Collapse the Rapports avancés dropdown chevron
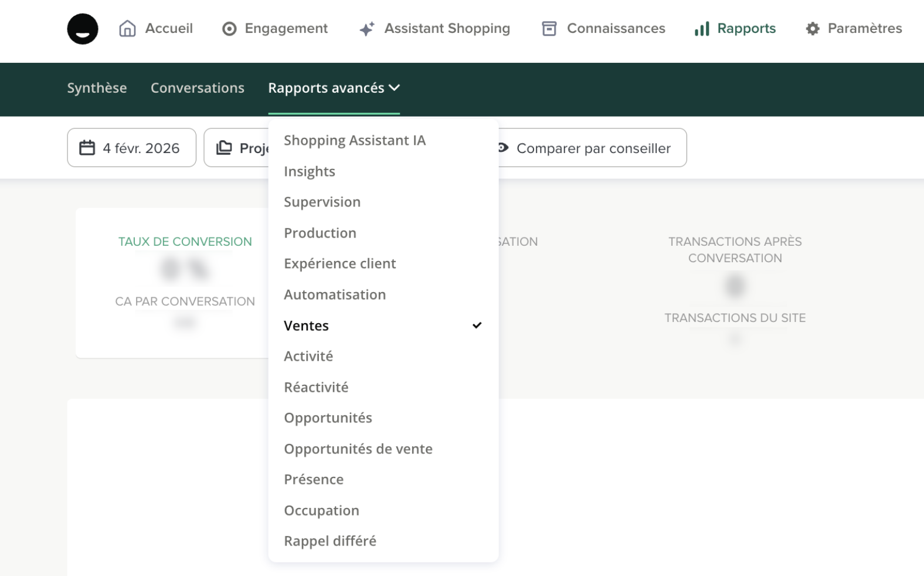 [x=395, y=88]
